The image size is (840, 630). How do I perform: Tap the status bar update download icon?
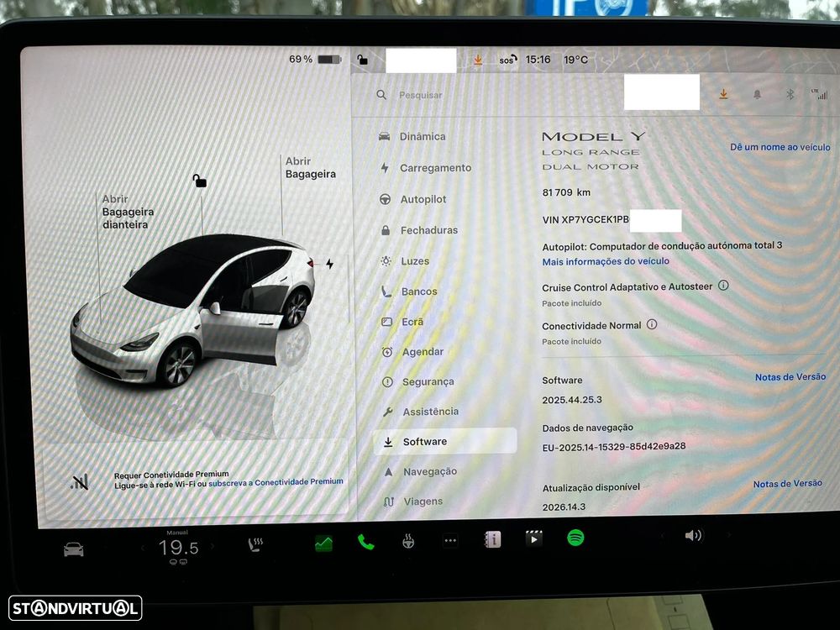478,60
